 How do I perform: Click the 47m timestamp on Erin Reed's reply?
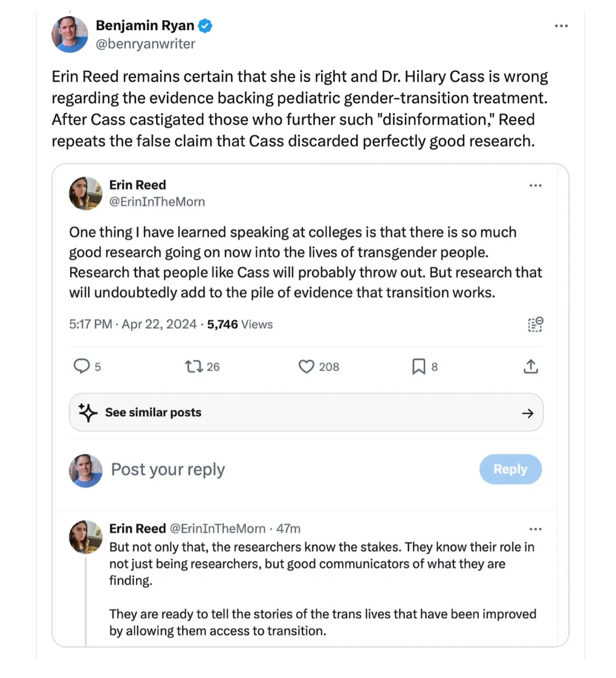pos(288,529)
